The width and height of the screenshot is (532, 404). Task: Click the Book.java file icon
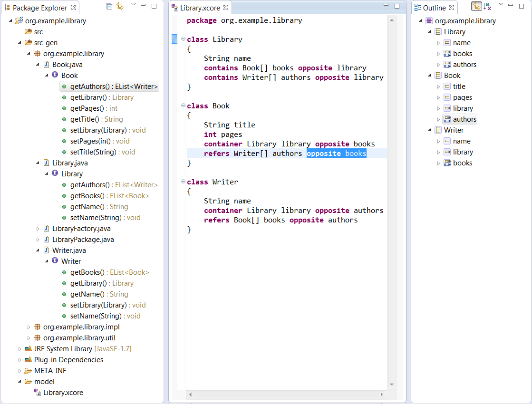tap(46, 65)
